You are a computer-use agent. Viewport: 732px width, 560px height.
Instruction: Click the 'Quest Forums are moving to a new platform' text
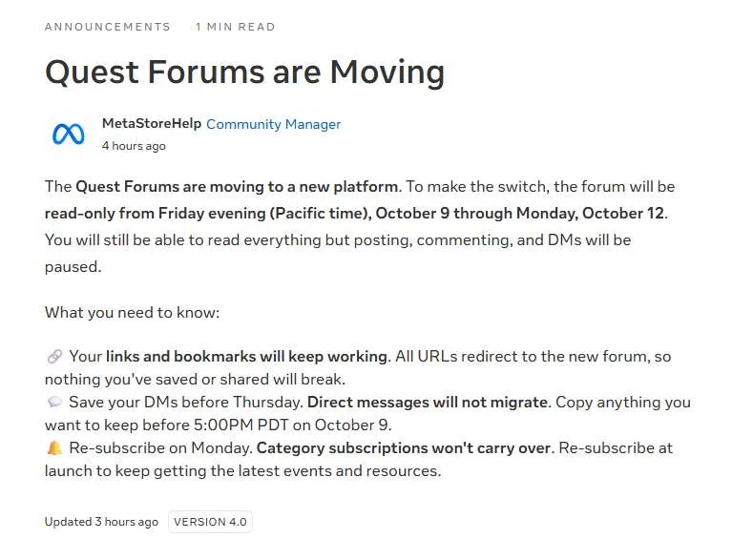click(x=237, y=187)
